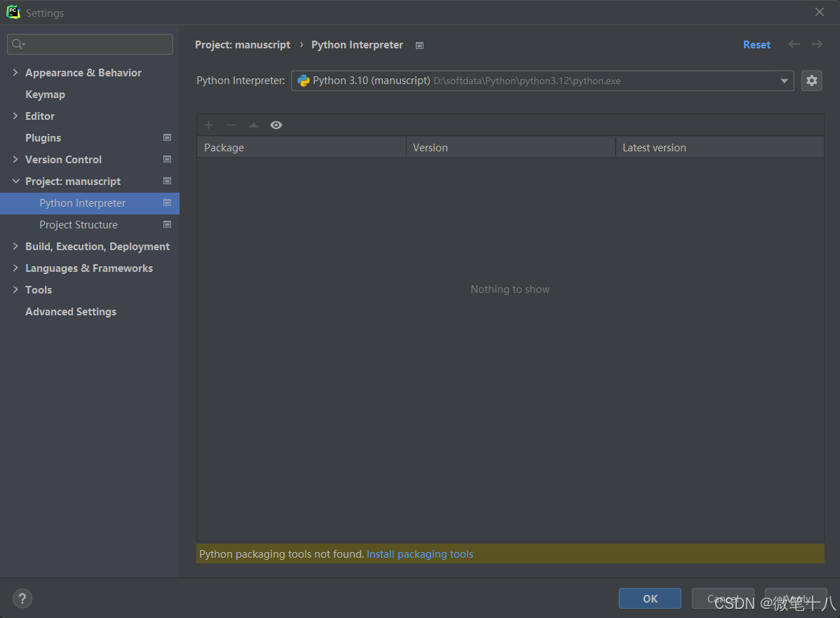This screenshot has width=840, height=618.
Task: Open the Keymap settings page
Action: tap(45, 95)
